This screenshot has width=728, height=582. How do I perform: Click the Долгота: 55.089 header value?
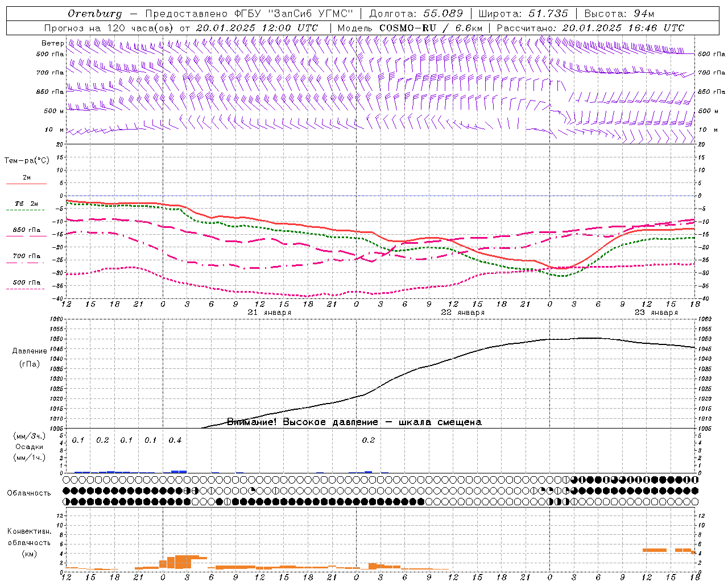pos(416,14)
